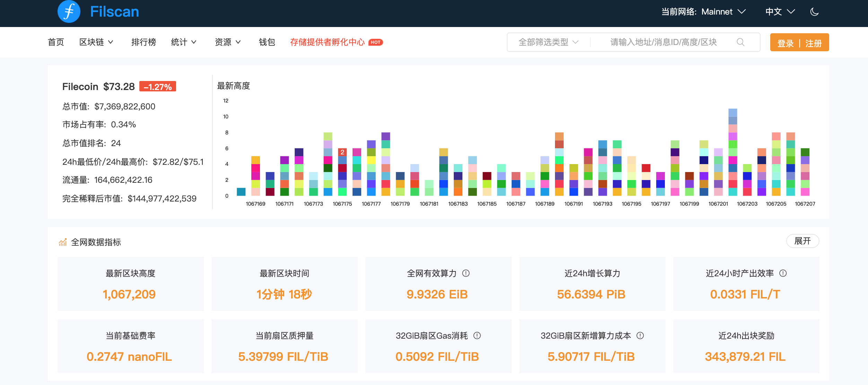This screenshot has width=868, height=385.
Task: Click the value 9.9326 EiB
Action: 437,294
